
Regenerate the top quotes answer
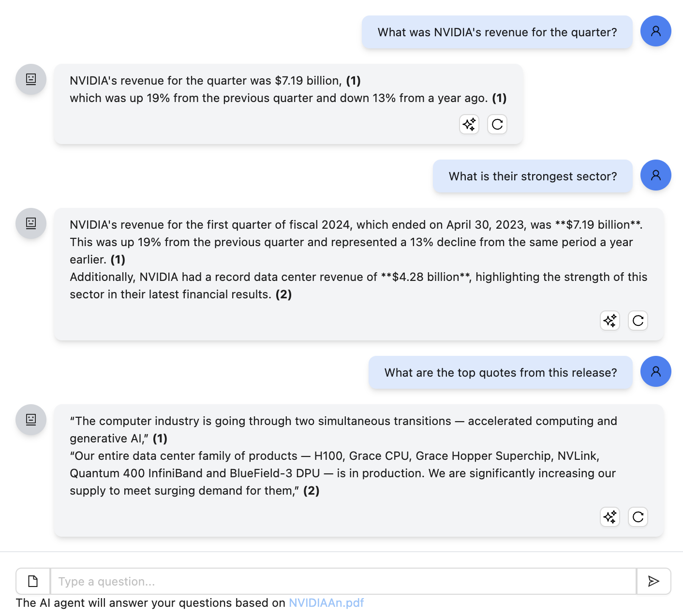tap(638, 517)
